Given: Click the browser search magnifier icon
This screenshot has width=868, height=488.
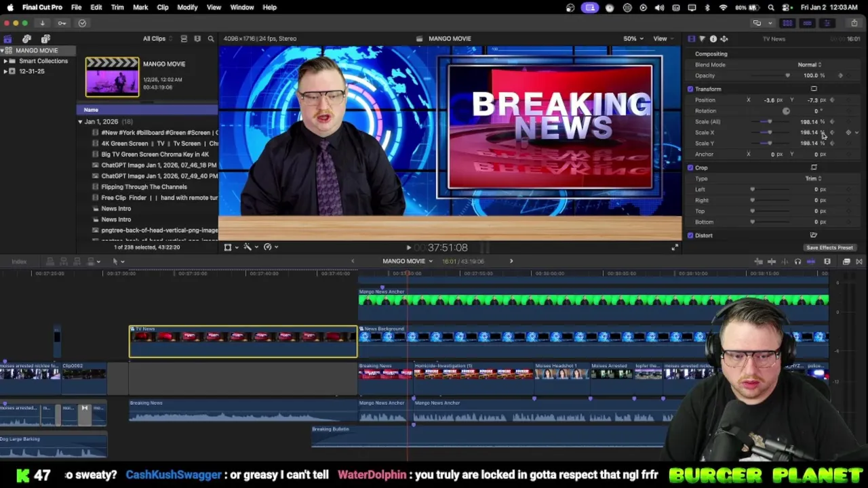Looking at the screenshot, I should coord(211,39).
